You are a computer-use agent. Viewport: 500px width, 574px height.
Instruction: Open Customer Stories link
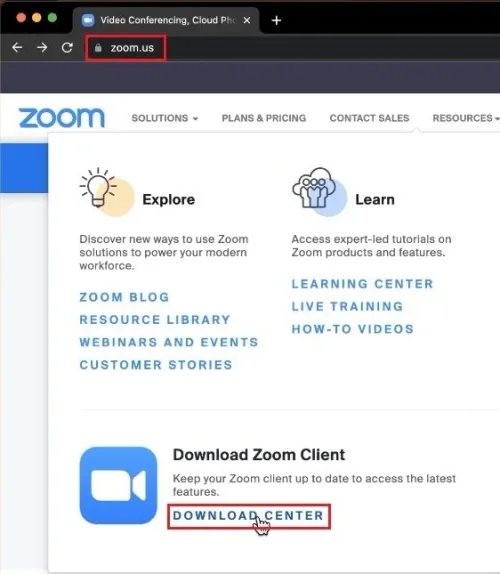(156, 365)
